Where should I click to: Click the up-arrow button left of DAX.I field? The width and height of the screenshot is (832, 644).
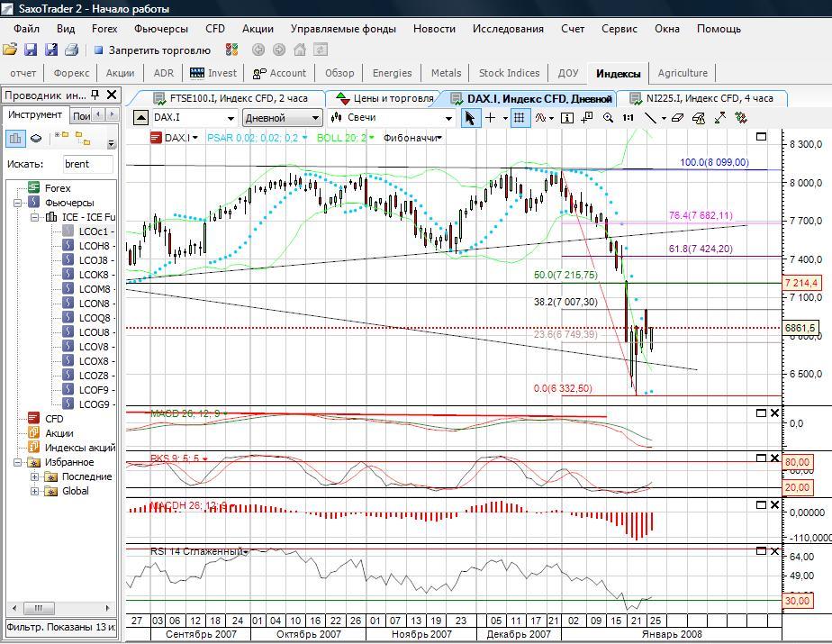140,118
